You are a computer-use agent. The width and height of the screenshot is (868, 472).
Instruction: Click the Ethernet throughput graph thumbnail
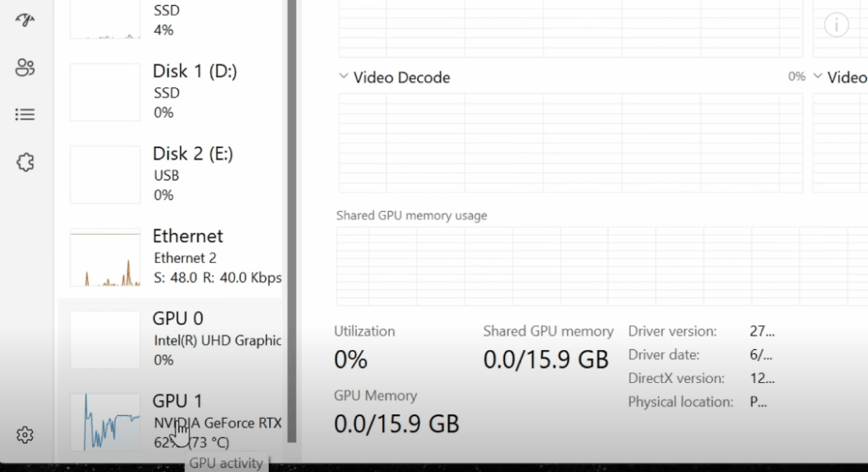105,257
